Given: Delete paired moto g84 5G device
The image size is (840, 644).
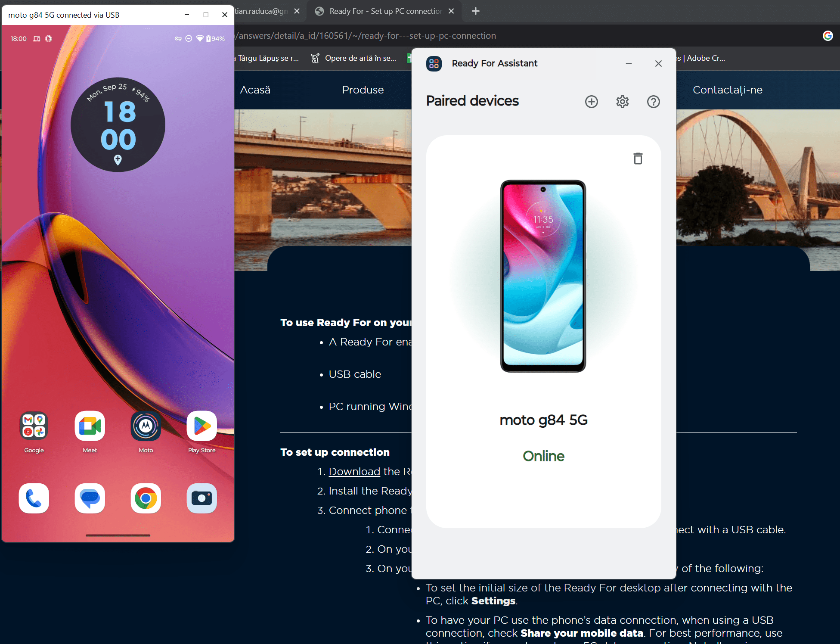Looking at the screenshot, I should point(638,159).
